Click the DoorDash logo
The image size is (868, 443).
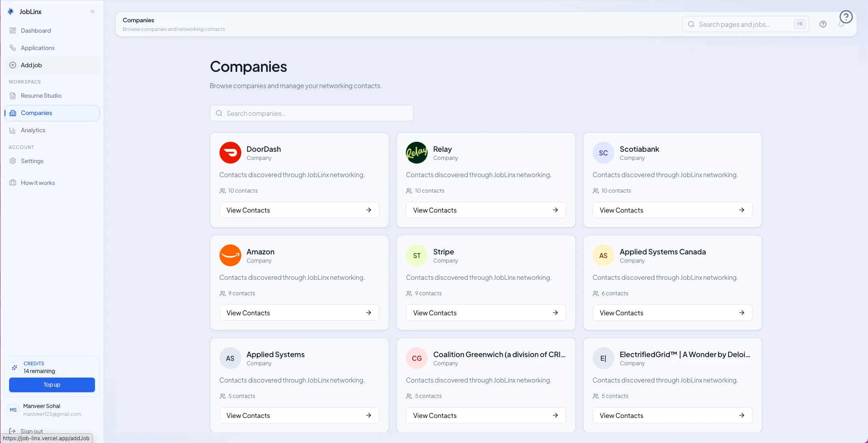click(230, 153)
